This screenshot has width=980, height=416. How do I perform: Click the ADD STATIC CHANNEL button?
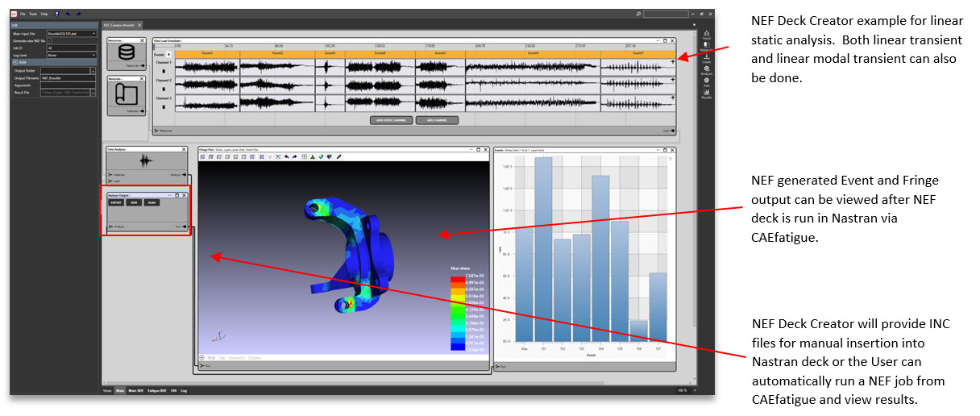tap(392, 120)
